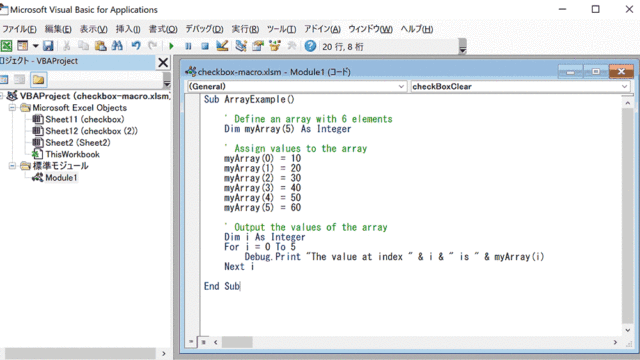This screenshot has height=360, width=640.
Task: Click the Break pause icon
Action: click(x=188, y=46)
